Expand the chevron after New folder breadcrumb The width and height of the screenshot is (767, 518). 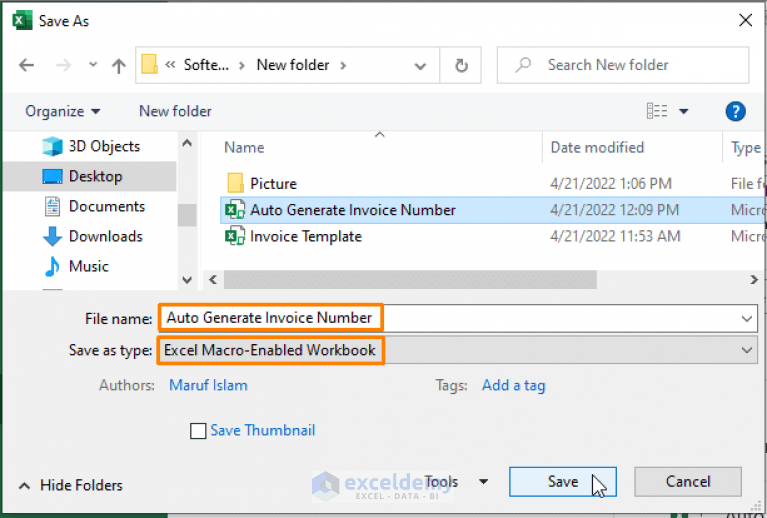click(343, 65)
